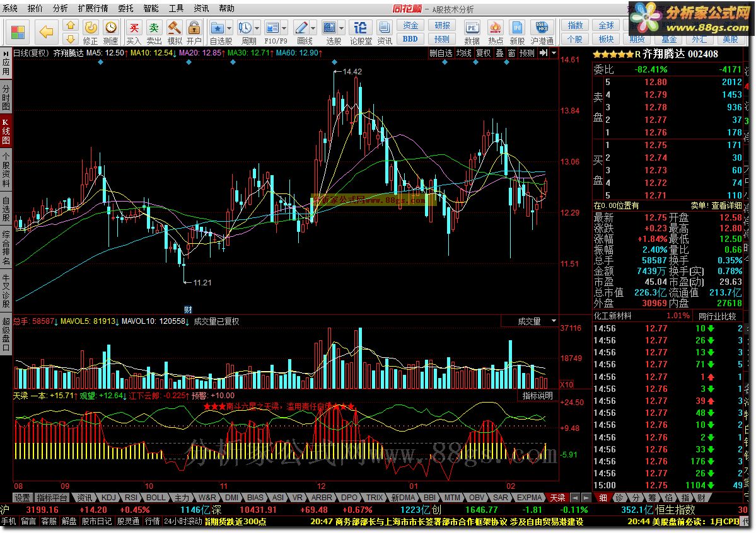Image resolution: width=756 pixels, height=533 pixels.
Task: Open the 设置 settings tab at bottom
Action: click(x=21, y=497)
